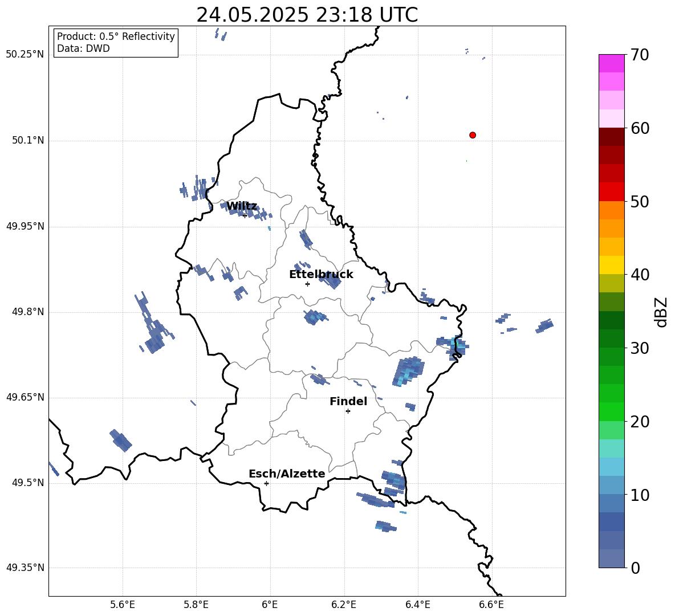Click the orange colorbar segment below 50

pos(611,210)
